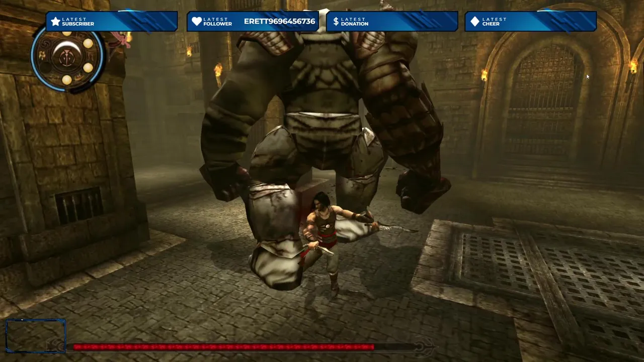Image resolution: width=644 pixels, height=362 pixels.
Task: Click the Latest Follower label
Action: [x=217, y=22]
